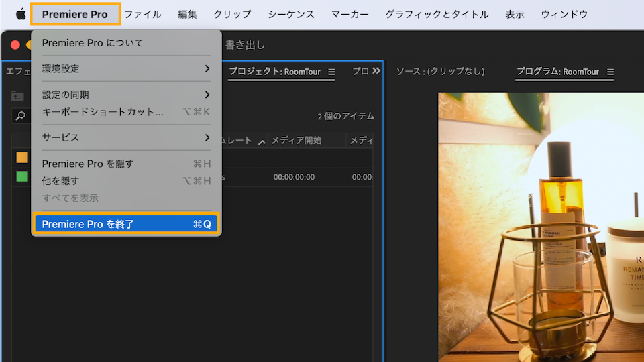
Task: Open the 表示 menu
Action: point(515,14)
